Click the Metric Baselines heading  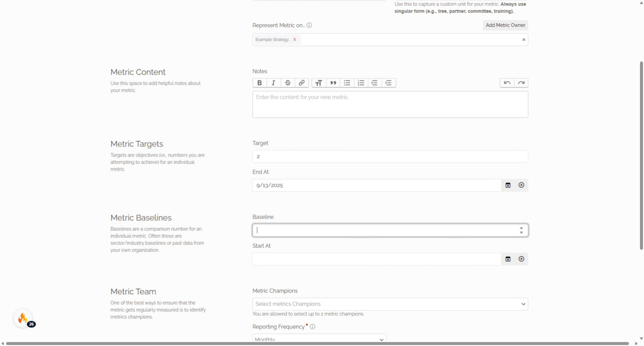[x=141, y=218]
